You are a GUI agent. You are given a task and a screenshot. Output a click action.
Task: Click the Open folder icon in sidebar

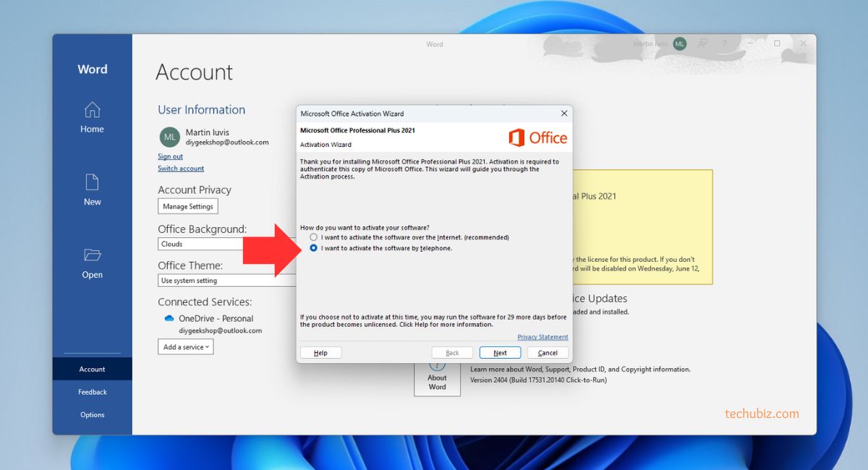point(92,255)
